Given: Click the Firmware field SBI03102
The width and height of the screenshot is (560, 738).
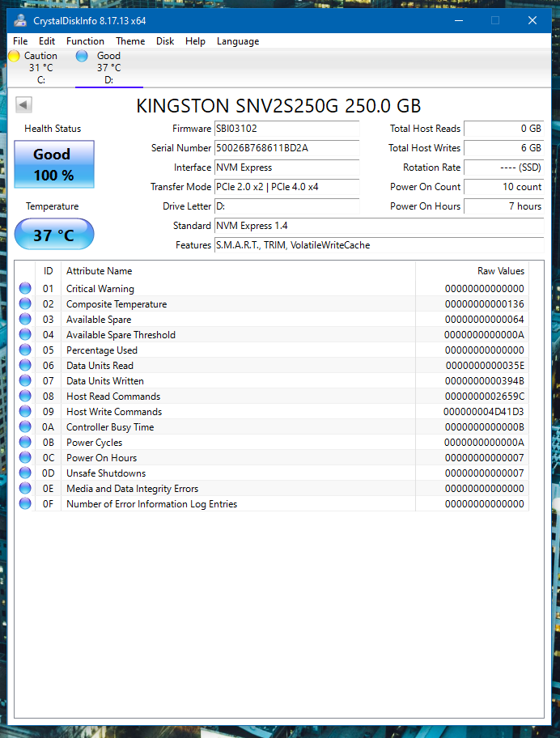Looking at the screenshot, I should pos(286,129).
